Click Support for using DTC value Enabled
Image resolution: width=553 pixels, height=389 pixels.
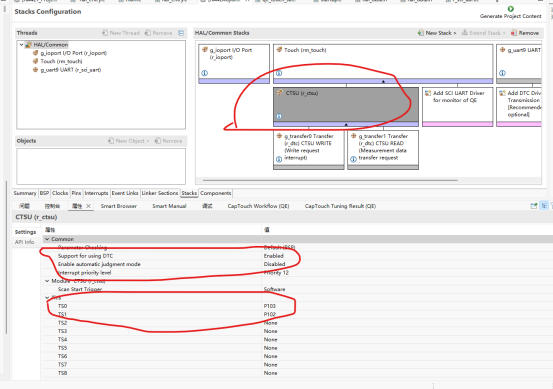coord(274,256)
